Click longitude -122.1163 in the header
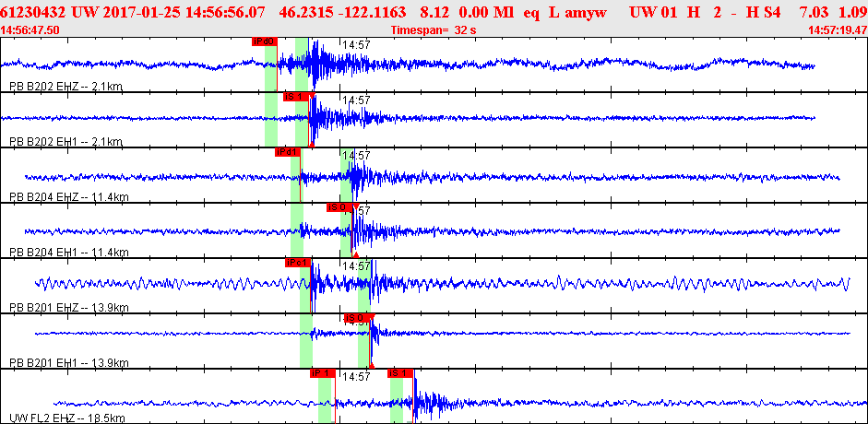This screenshot has height=424, width=868. 374,12
